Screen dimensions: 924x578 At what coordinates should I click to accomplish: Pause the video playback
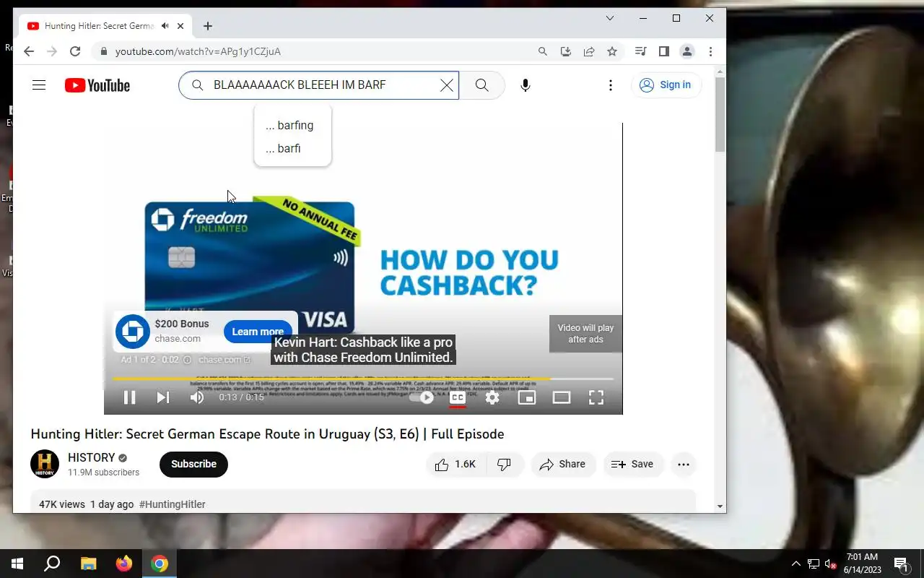[x=130, y=397]
